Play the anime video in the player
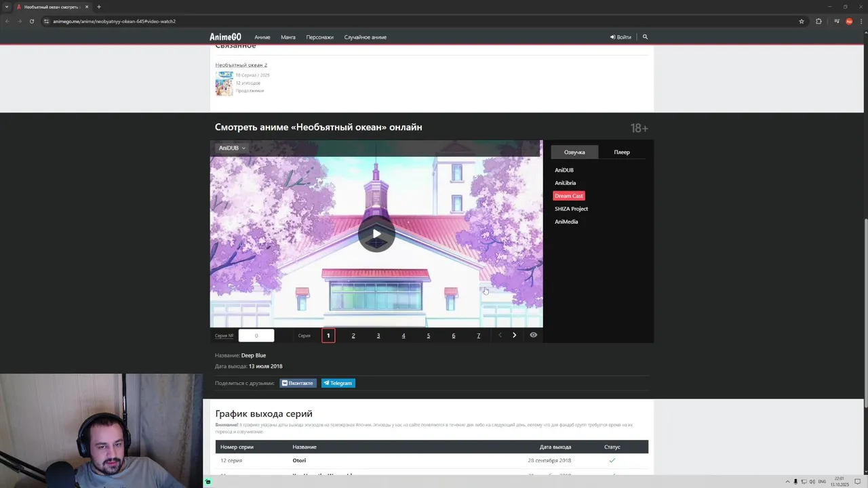868x488 pixels. [x=376, y=234]
